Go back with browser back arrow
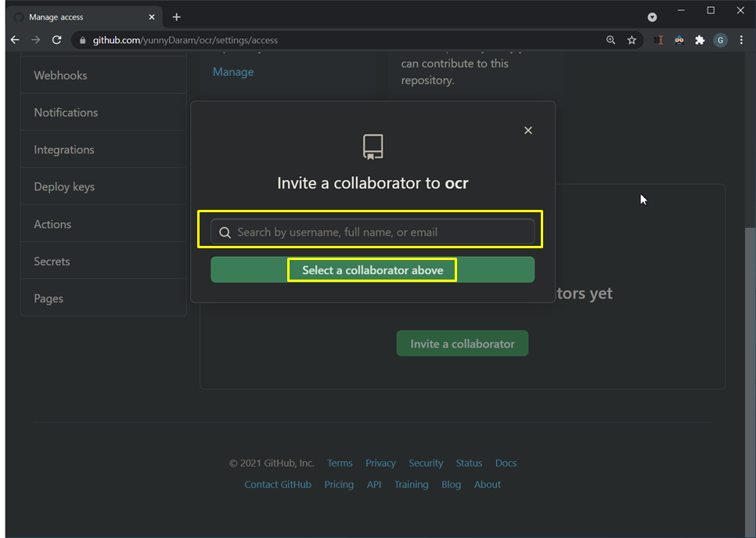Viewport: 756px width, 538px height. 15,40
